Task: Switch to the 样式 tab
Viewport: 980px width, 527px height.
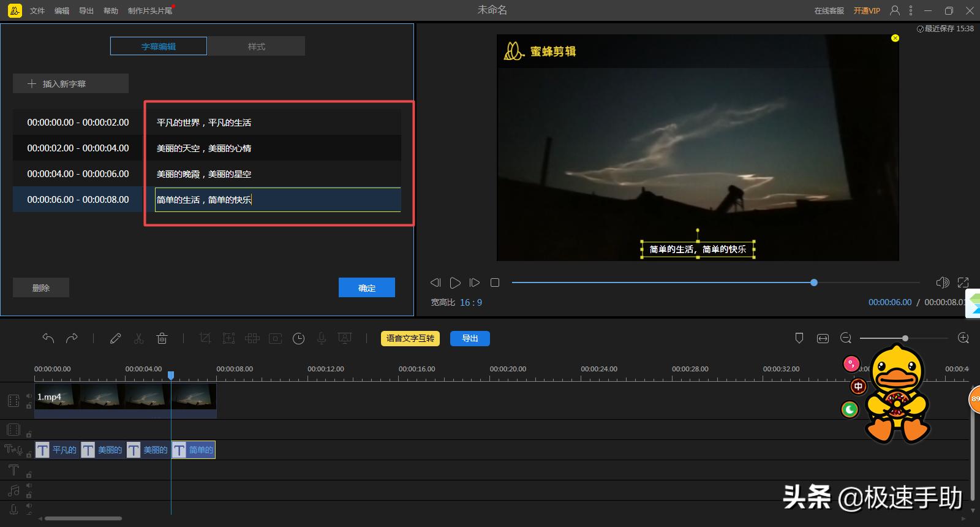Action: [x=256, y=47]
